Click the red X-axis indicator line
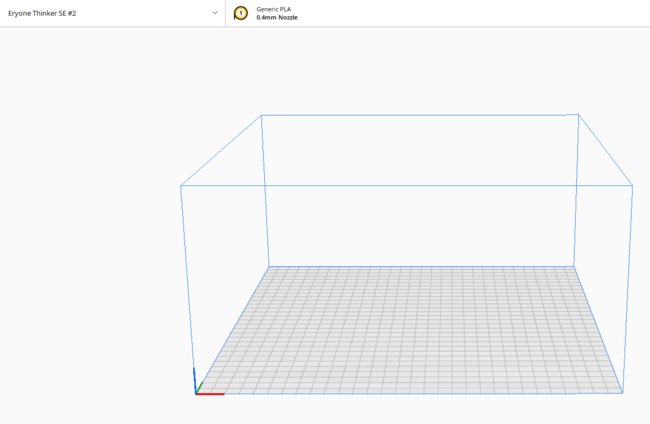Screen dimensions: 650x424 coord(210,393)
